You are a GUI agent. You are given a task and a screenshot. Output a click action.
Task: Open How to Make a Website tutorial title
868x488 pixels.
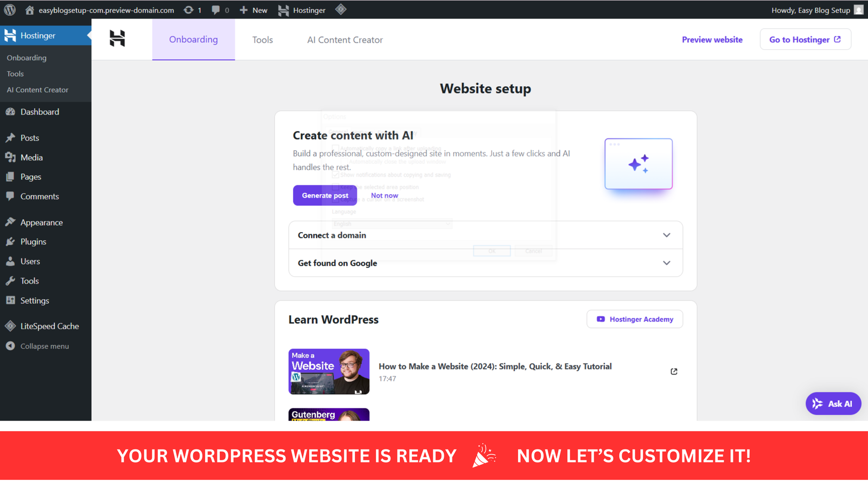pyautogui.click(x=495, y=367)
